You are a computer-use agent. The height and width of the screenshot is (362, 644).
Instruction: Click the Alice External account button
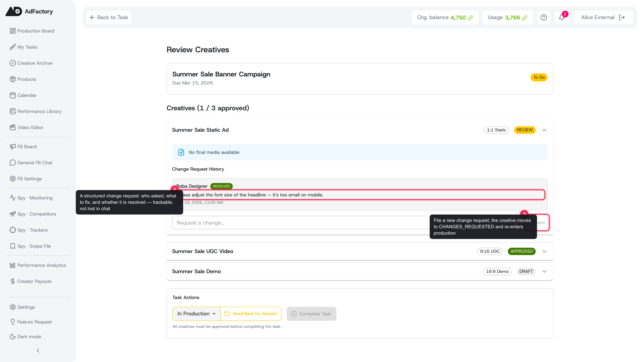pyautogui.click(x=603, y=17)
